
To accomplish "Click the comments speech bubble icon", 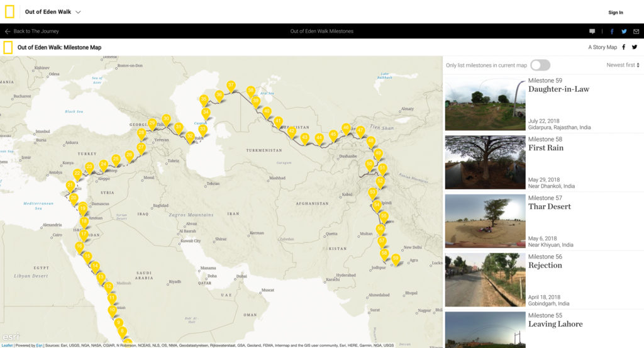I will [x=592, y=31].
